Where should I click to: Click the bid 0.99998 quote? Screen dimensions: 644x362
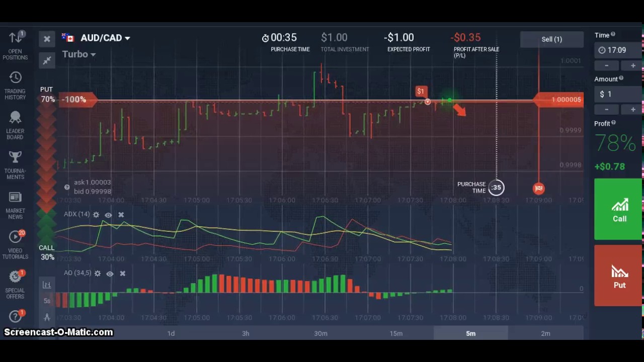pos(92,191)
